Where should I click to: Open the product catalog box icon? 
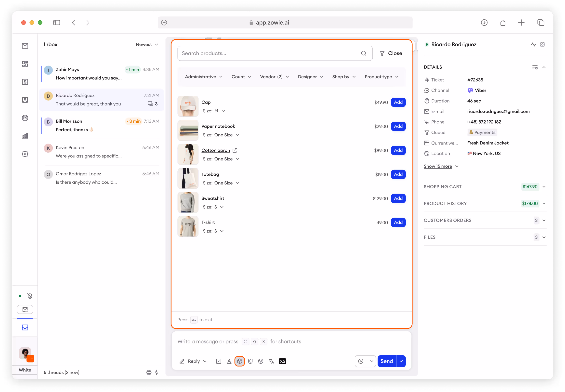tap(239, 361)
